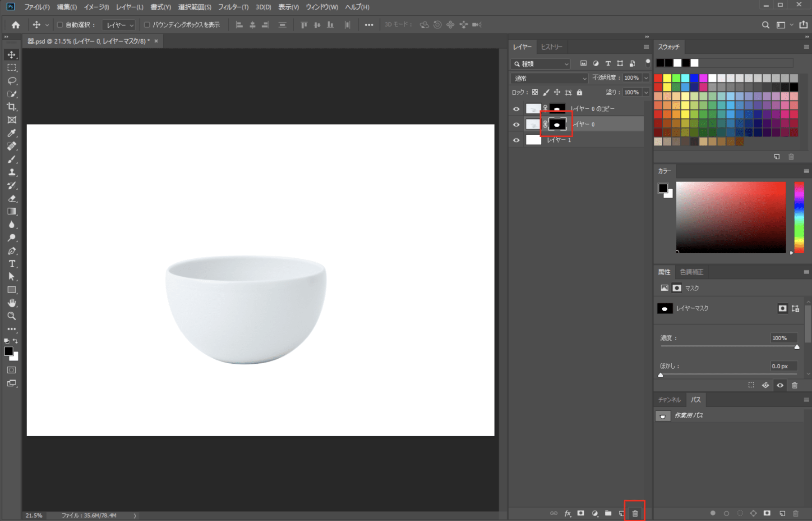The image size is (812, 521).
Task: Open the 不透明度 opacity dropdown arrow
Action: coord(646,78)
